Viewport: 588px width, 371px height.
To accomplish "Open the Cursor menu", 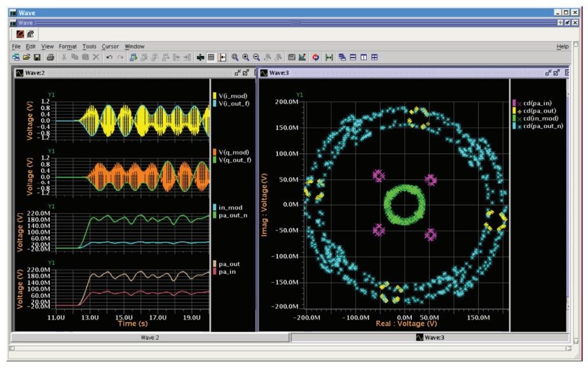I will (110, 46).
